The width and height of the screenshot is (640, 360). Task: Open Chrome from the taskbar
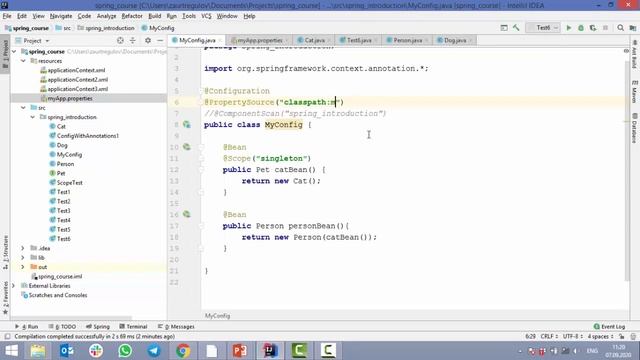(183, 351)
